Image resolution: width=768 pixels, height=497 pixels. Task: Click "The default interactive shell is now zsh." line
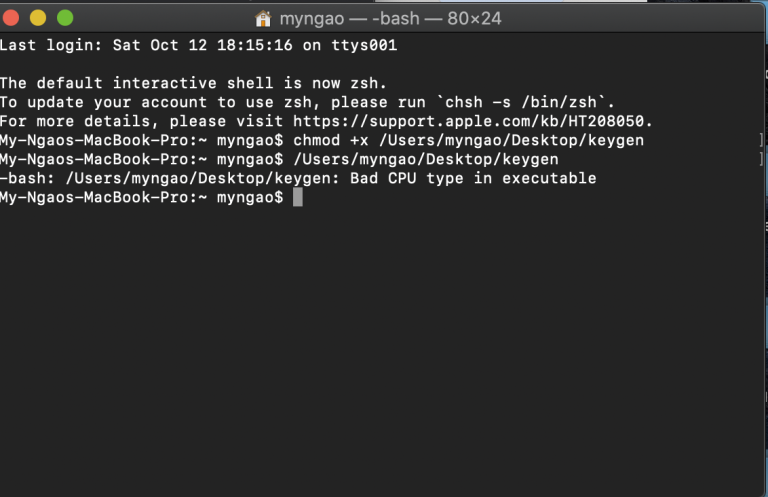point(193,83)
